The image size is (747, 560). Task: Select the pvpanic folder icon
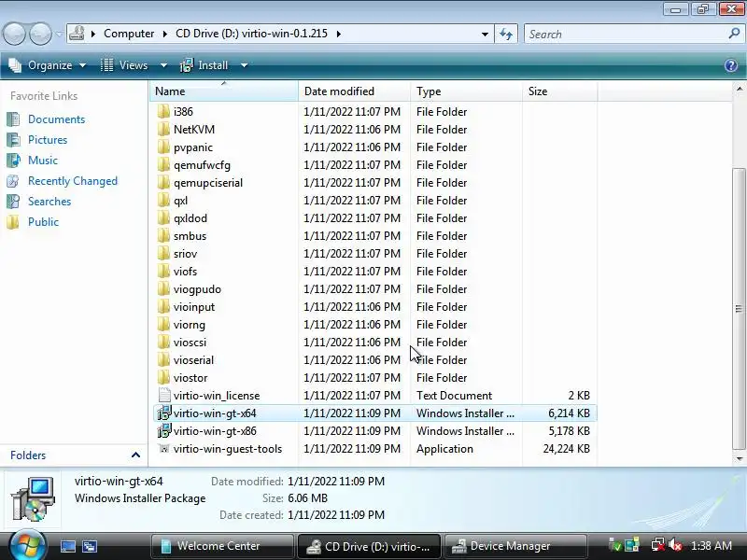point(163,147)
